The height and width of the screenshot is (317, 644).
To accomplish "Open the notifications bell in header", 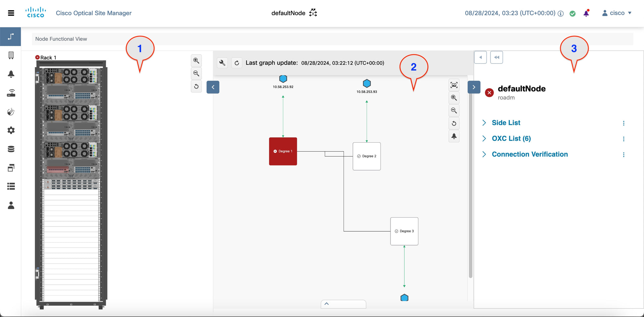I will point(586,13).
